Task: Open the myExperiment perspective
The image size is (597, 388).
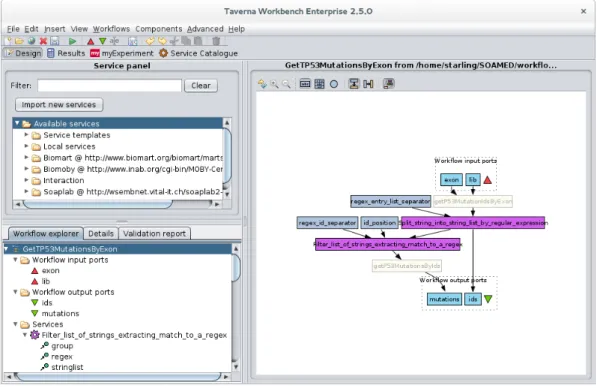Action: [122, 53]
